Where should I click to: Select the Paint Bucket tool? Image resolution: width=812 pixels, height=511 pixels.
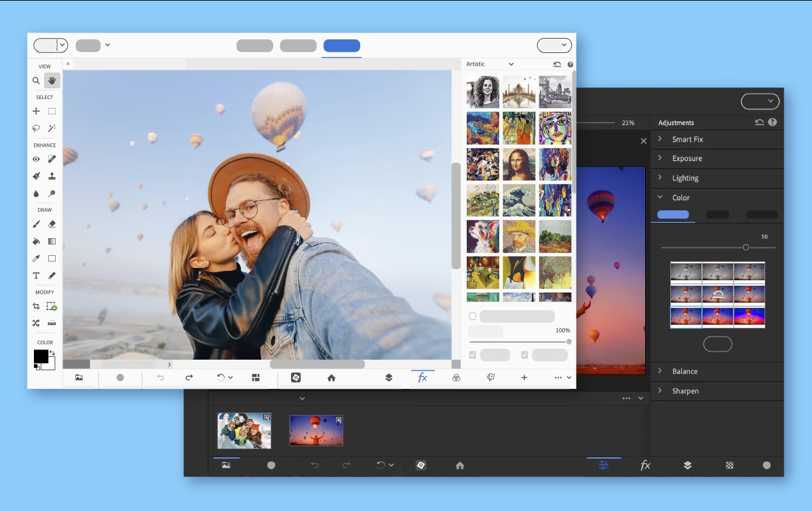(x=37, y=241)
